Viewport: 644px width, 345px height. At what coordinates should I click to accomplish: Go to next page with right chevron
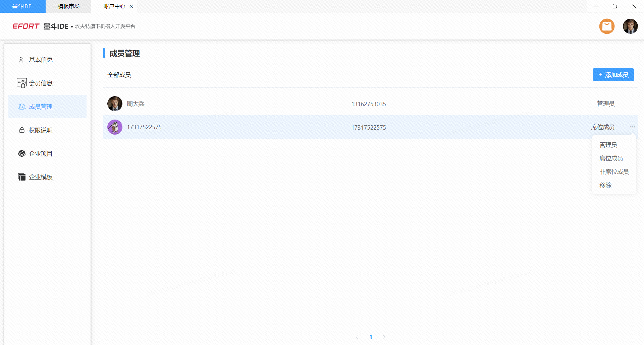384,337
